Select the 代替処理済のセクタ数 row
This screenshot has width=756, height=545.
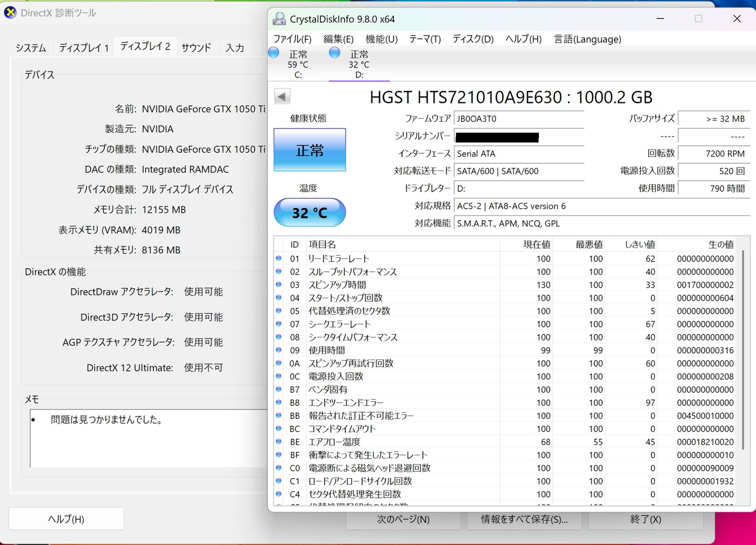point(505,311)
